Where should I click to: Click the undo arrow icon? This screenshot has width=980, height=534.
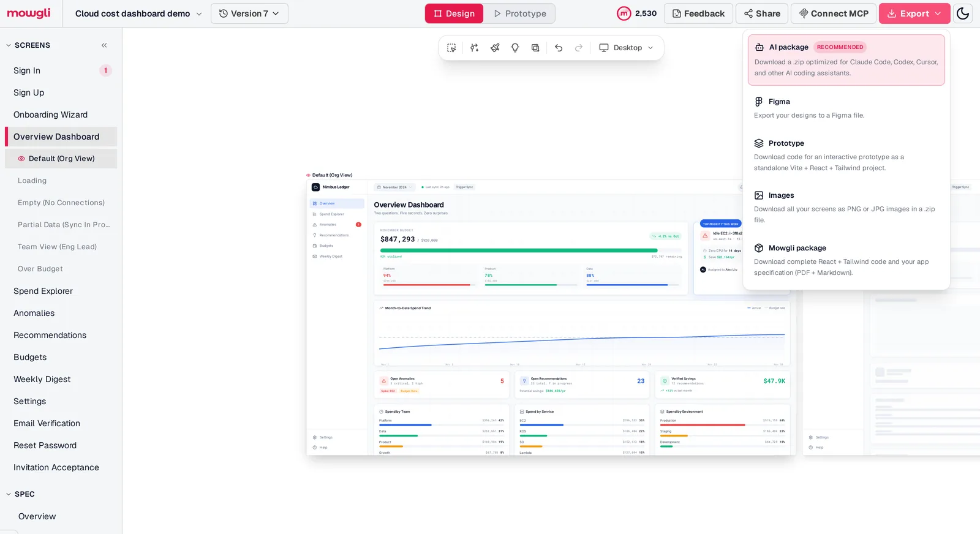(x=559, y=48)
